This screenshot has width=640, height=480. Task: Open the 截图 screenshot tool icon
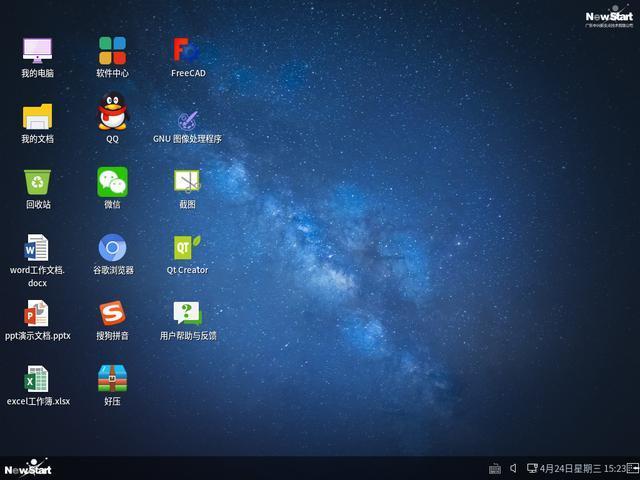click(187, 181)
